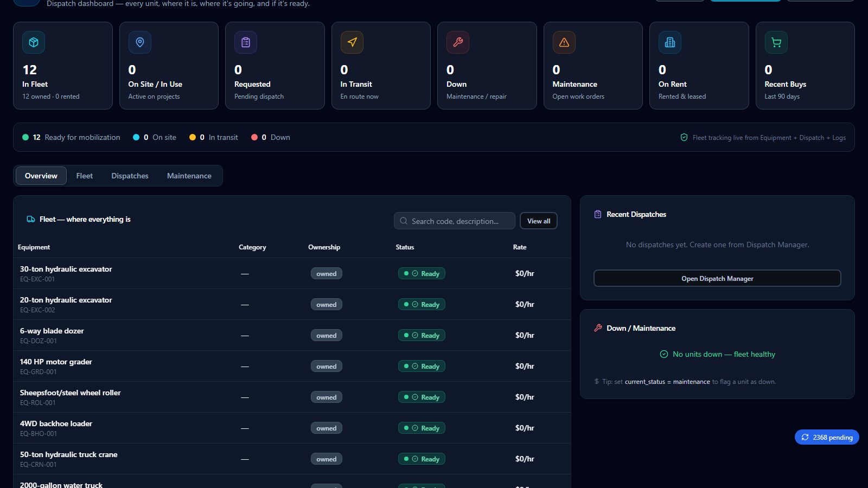This screenshot has width=868, height=488.
Task: Click the Ready badge for EQ-DOZ-001
Action: 422,335
